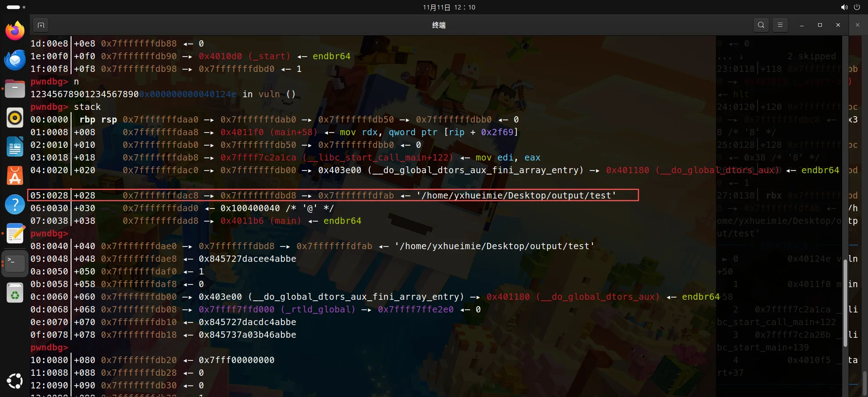Image resolution: width=868 pixels, height=397 pixels.
Task: Launch Firefox from the dock
Action: (15, 31)
